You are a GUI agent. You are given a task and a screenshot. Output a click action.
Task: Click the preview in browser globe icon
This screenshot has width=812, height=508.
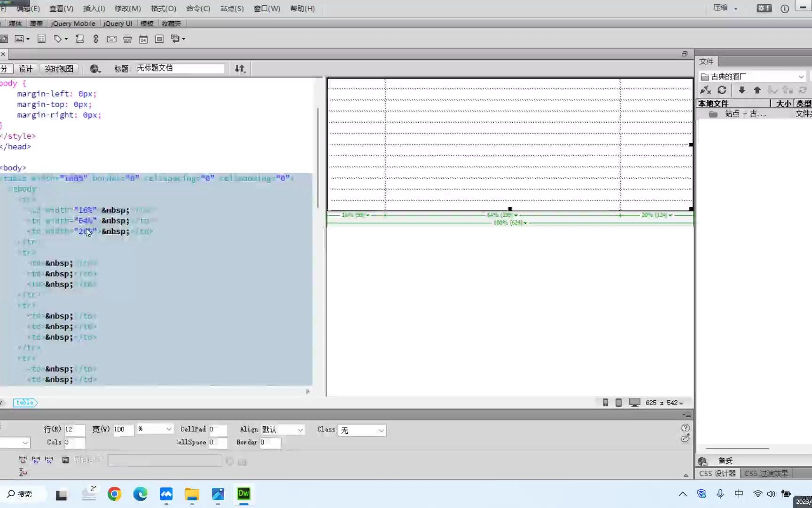(95, 69)
